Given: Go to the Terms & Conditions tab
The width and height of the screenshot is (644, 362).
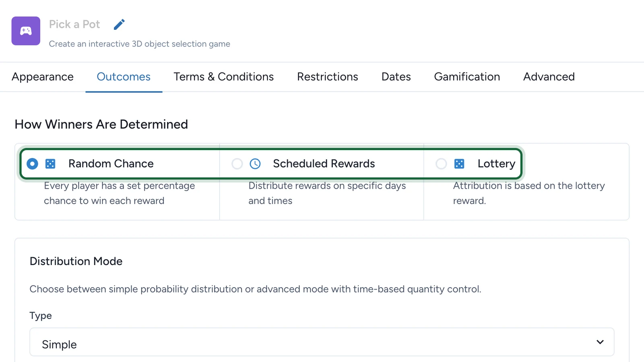Looking at the screenshot, I should click(224, 77).
